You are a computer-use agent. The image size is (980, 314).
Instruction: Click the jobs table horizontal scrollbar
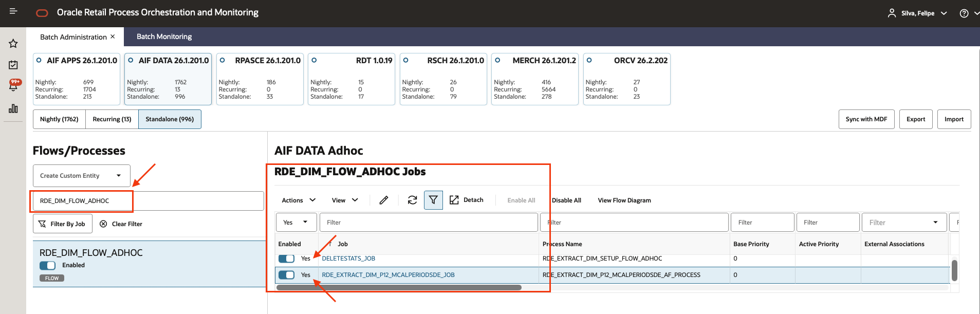[x=399, y=288]
